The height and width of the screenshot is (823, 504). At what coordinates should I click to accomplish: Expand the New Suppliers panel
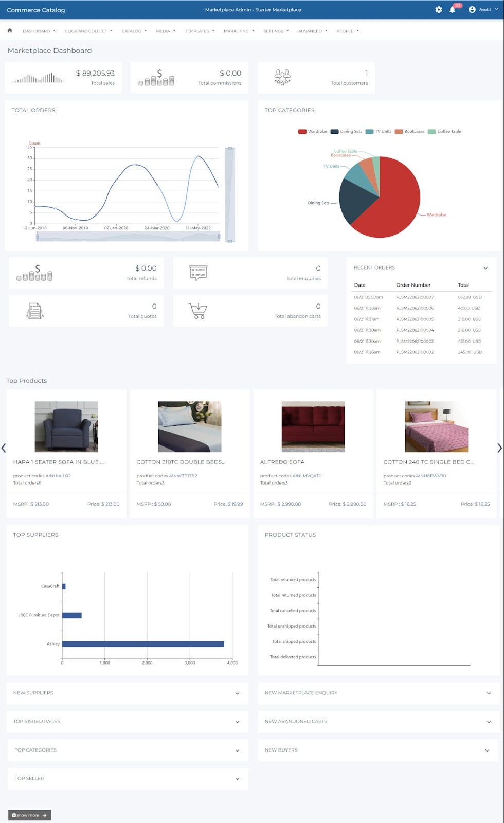127,693
